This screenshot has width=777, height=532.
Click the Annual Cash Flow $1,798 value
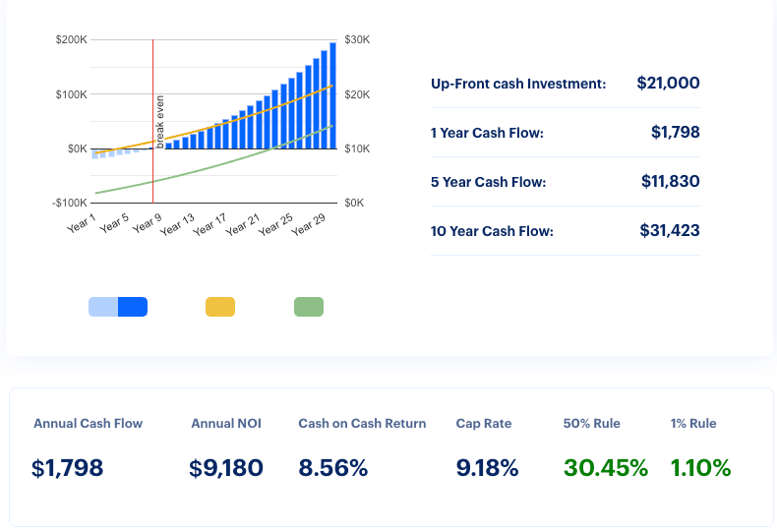click(67, 468)
